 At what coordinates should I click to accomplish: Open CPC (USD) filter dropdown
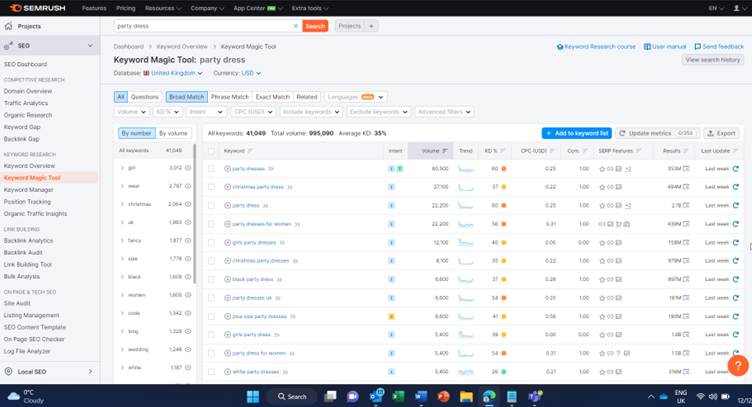pos(253,112)
